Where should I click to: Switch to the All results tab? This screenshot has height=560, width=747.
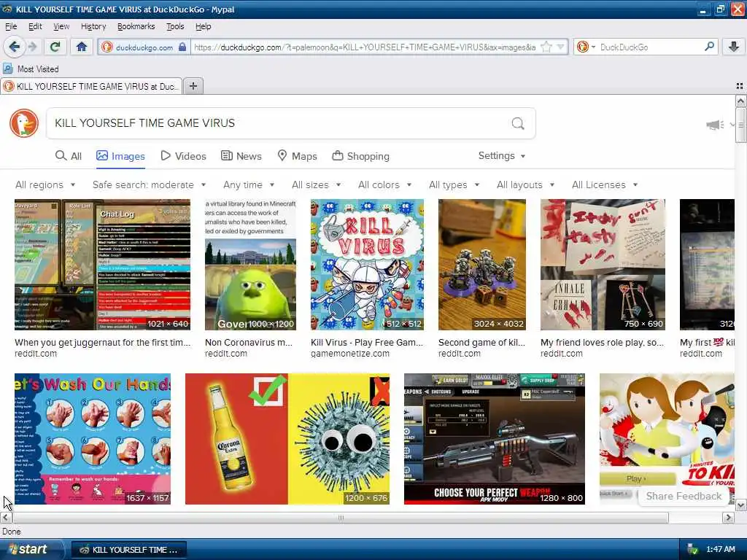point(68,156)
